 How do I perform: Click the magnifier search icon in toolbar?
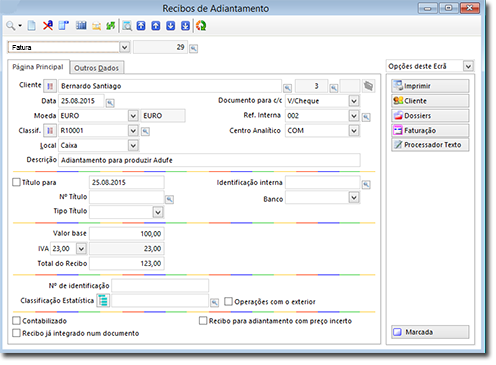[11, 26]
